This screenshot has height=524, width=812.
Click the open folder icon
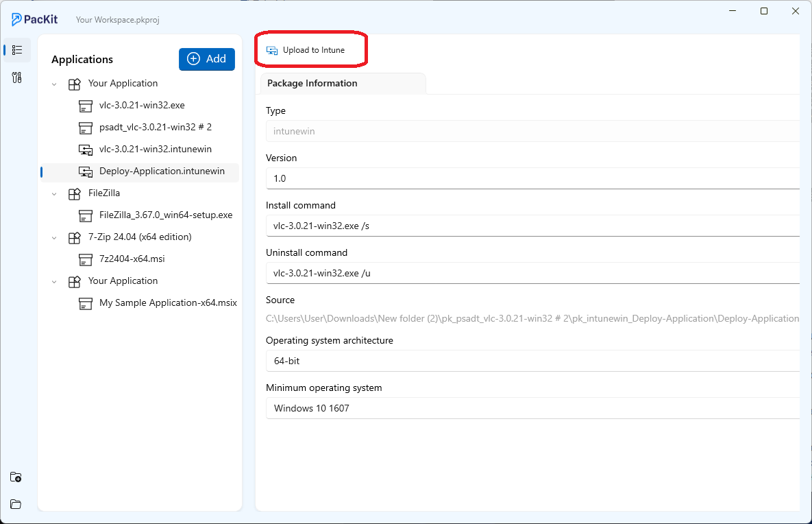[x=16, y=504]
